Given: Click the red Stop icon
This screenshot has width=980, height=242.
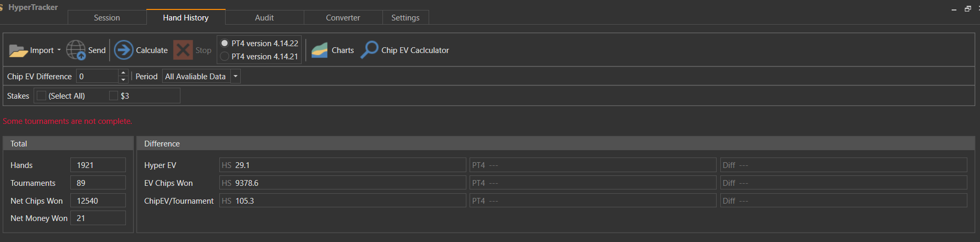Looking at the screenshot, I should (183, 50).
